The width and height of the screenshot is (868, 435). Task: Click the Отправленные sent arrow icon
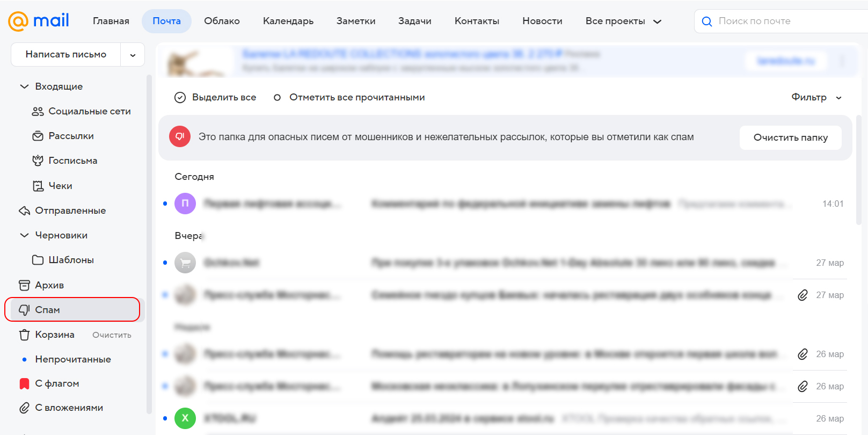24,211
